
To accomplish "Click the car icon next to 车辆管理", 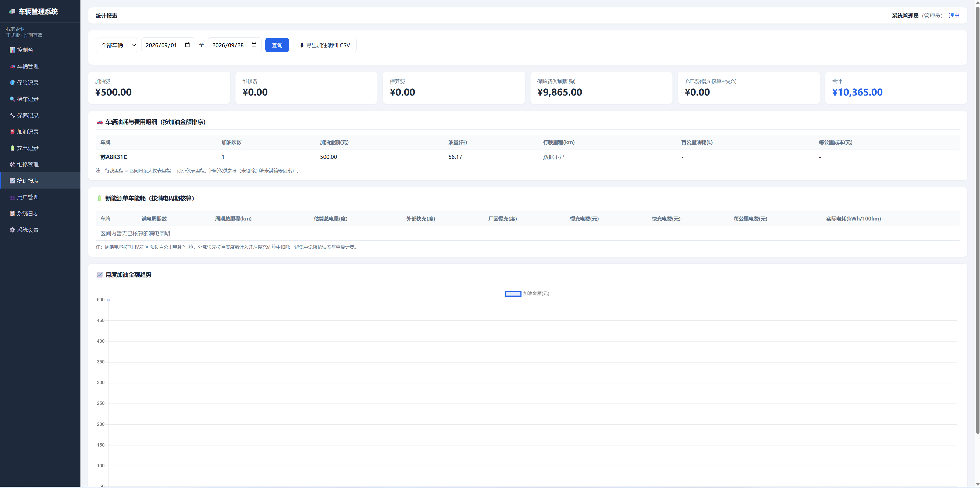I will (12, 66).
